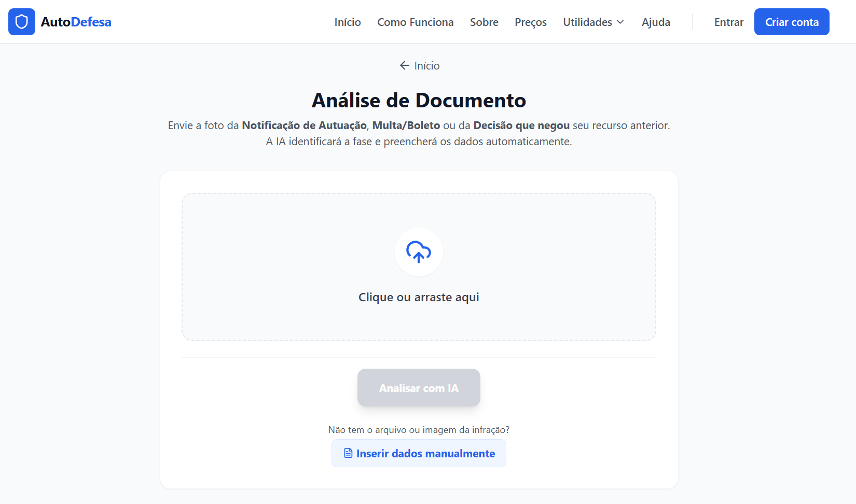The width and height of the screenshot is (856, 504).
Task: Click the text 'Não tem o arquivo ou imagem da infração?'
Action: (x=419, y=430)
